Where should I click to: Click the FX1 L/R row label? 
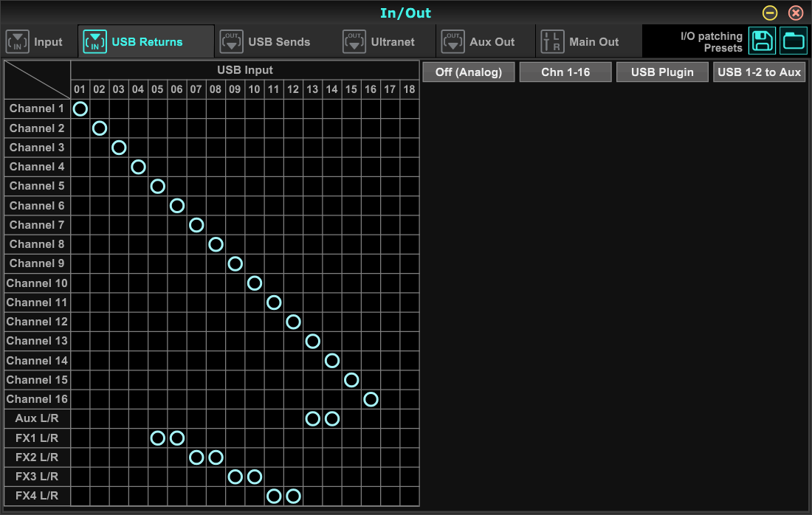(x=37, y=438)
